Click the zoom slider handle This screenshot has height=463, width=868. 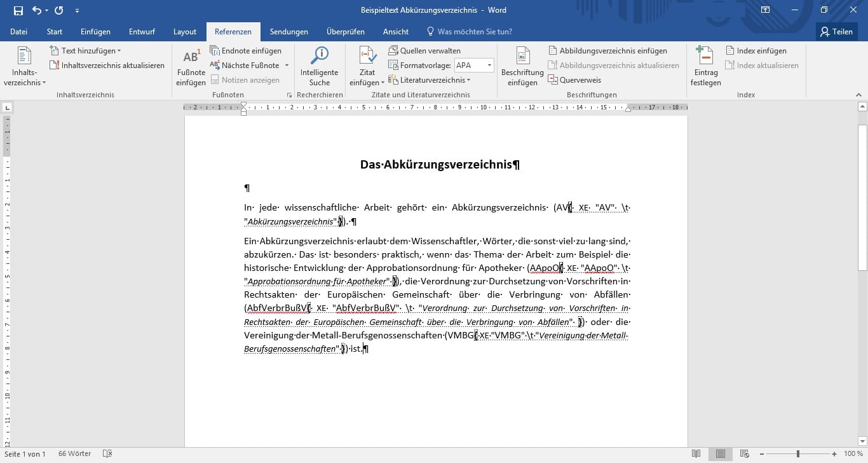(x=798, y=454)
